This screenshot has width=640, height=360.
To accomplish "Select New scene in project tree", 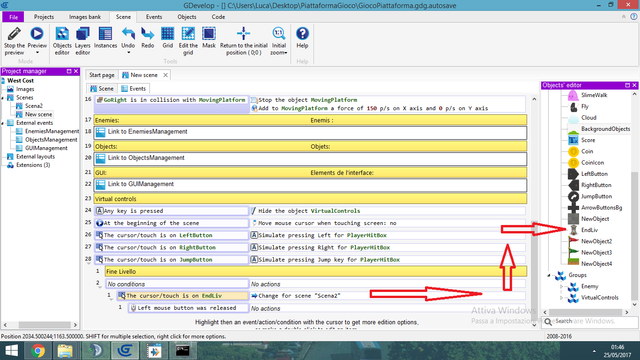I will tap(38, 114).
